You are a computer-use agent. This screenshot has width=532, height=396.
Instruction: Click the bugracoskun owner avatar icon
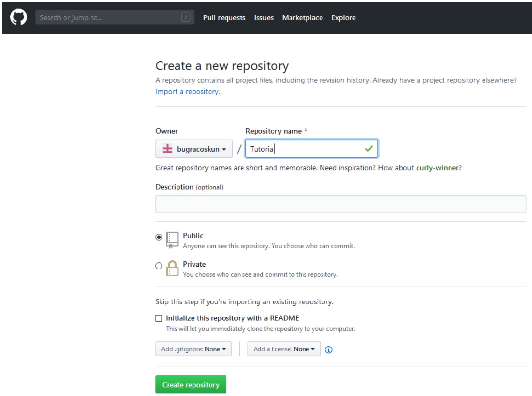click(x=166, y=149)
